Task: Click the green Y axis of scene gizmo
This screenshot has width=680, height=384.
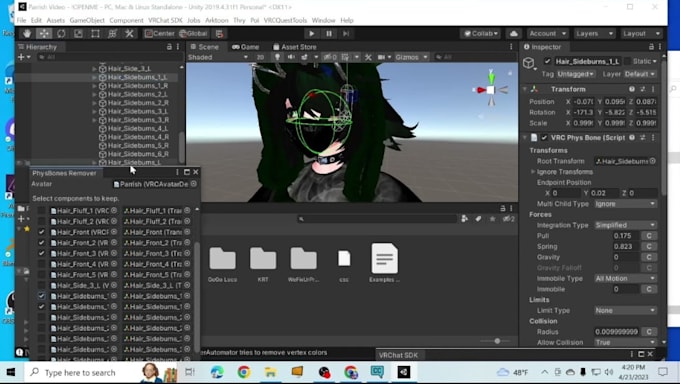Action: pyautogui.click(x=491, y=78)
